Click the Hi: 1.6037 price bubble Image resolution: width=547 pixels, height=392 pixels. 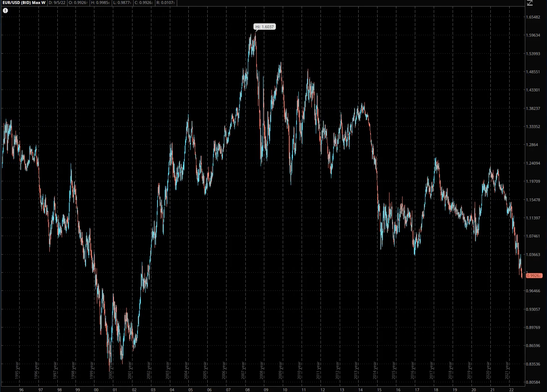point(264,27)
